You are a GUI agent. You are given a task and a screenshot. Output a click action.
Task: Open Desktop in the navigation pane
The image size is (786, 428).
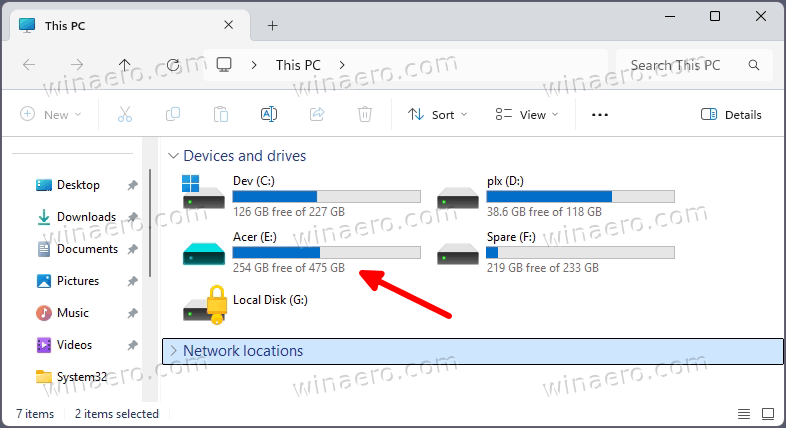(78, 185)
